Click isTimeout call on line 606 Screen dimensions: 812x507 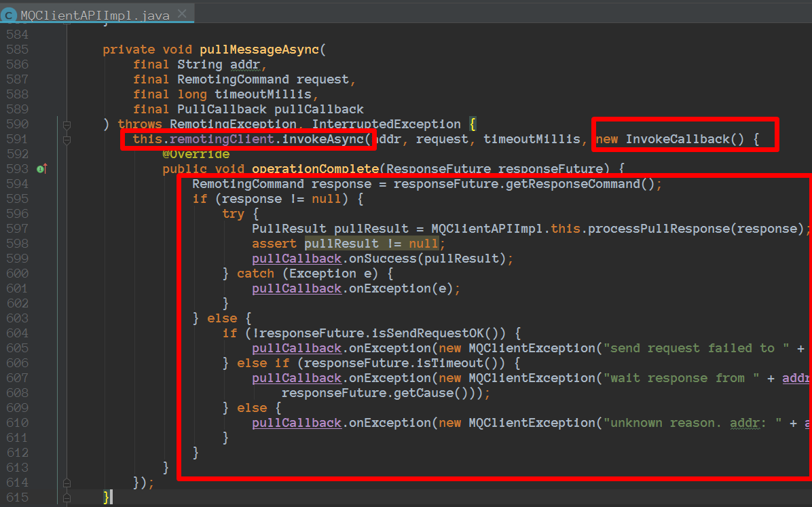pyautogui.click(x=450, y=364)
